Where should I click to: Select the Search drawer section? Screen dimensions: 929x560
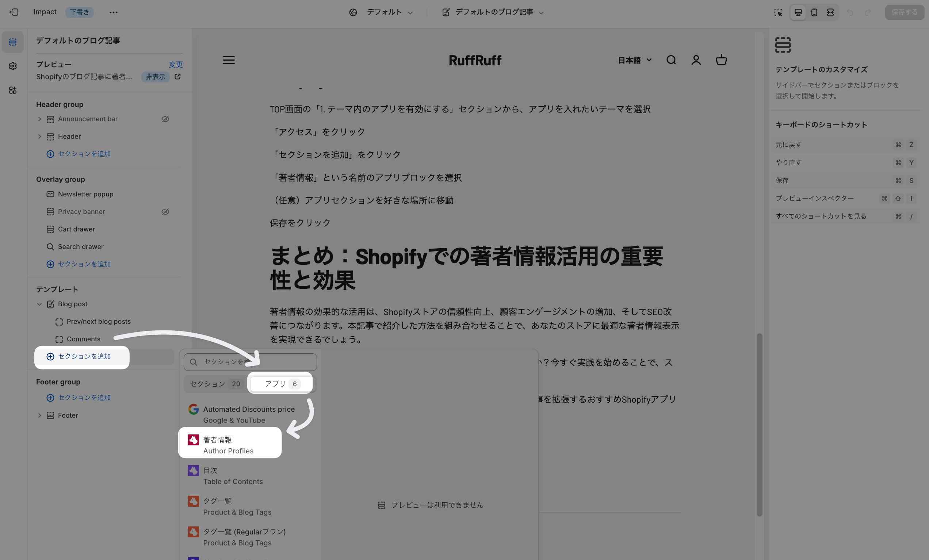[x=81, y=246]
